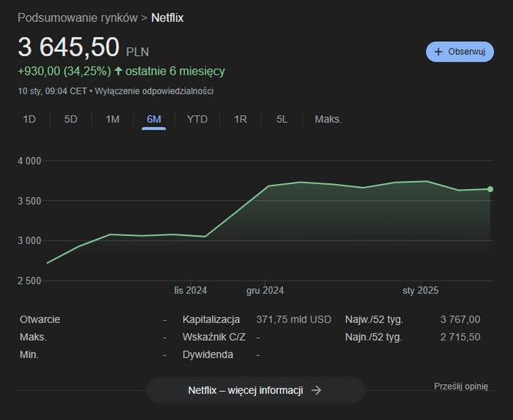Click the Otwarcie label
This screenshot has height=420, width=513.
[40, 320]
